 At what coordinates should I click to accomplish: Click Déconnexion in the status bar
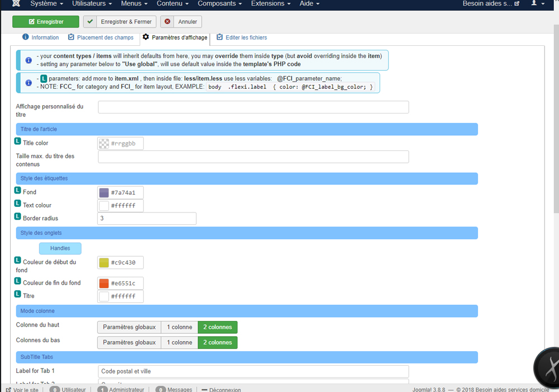[x=221, y=390]
